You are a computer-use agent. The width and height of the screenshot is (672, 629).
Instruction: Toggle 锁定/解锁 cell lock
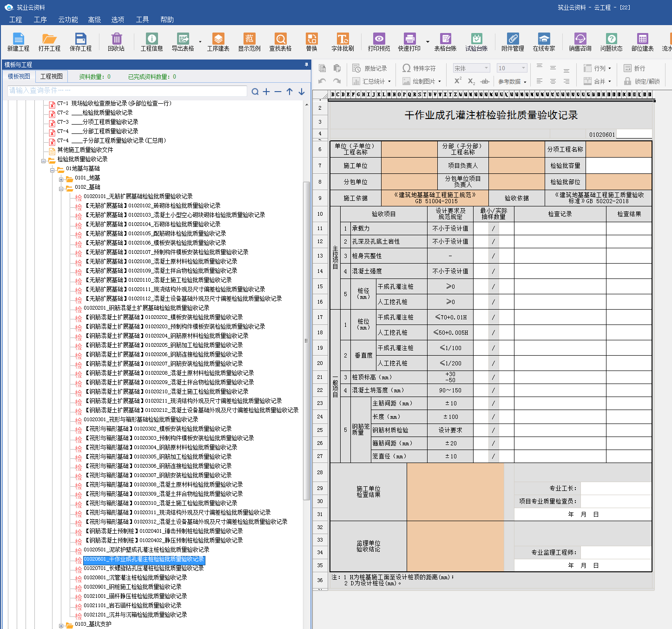642,81
